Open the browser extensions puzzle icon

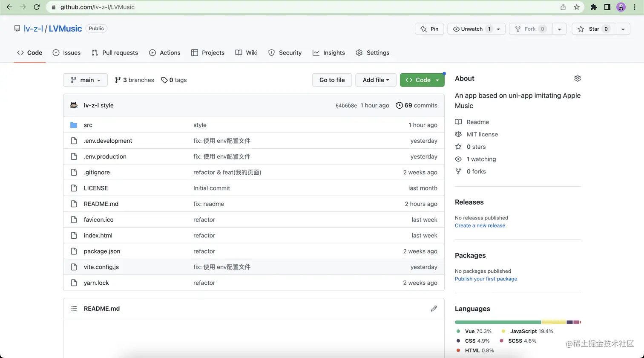(x=594, y=7)
